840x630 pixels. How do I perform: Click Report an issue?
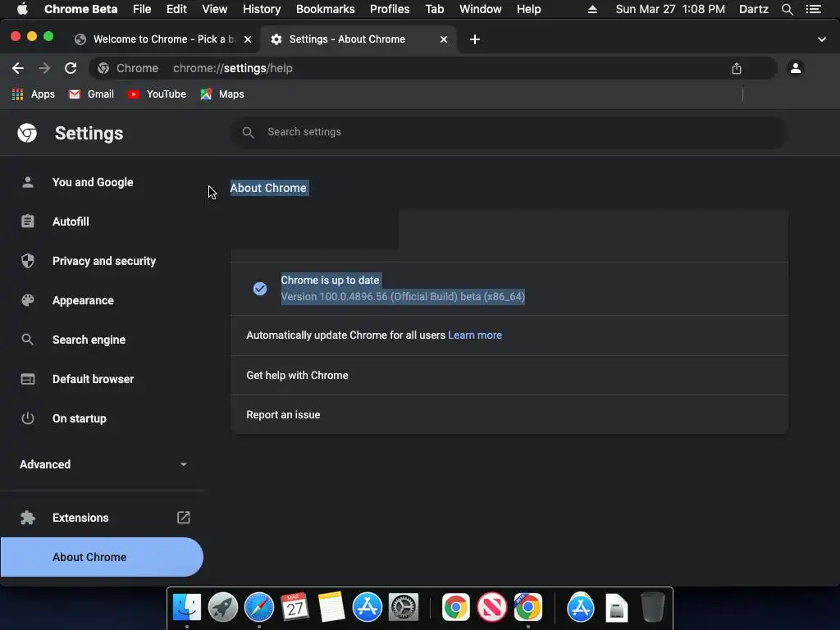(x=509, y=414)
